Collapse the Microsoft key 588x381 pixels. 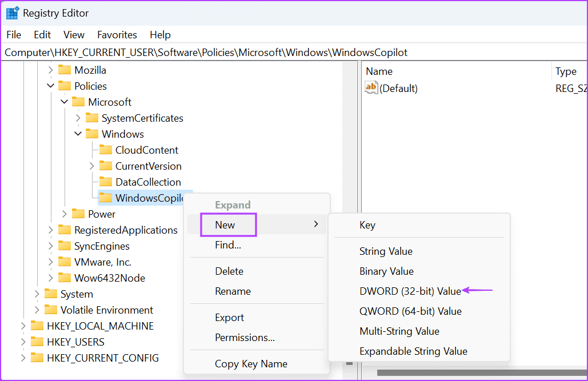pos(65,102)
